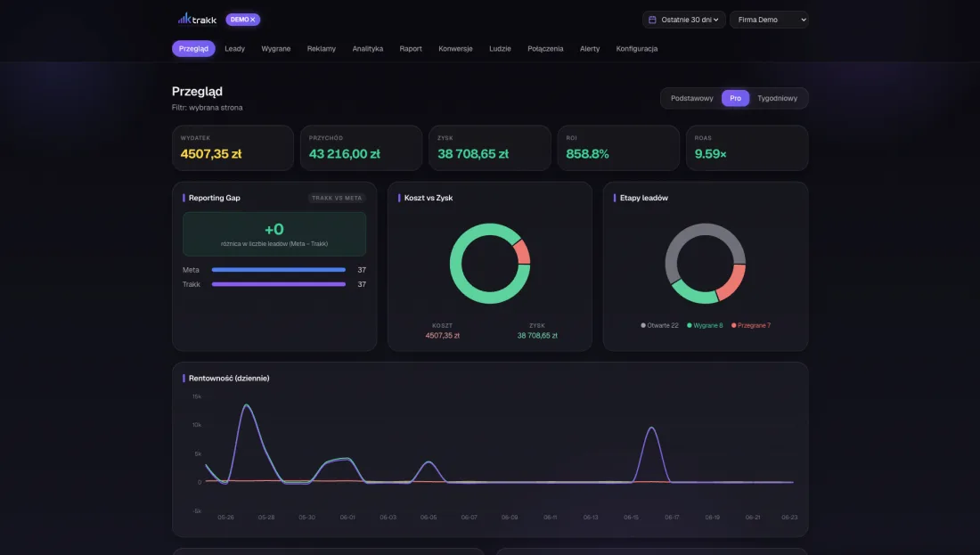Click the gray Otwarte 22 legend dot

click(x=643, y=325)
